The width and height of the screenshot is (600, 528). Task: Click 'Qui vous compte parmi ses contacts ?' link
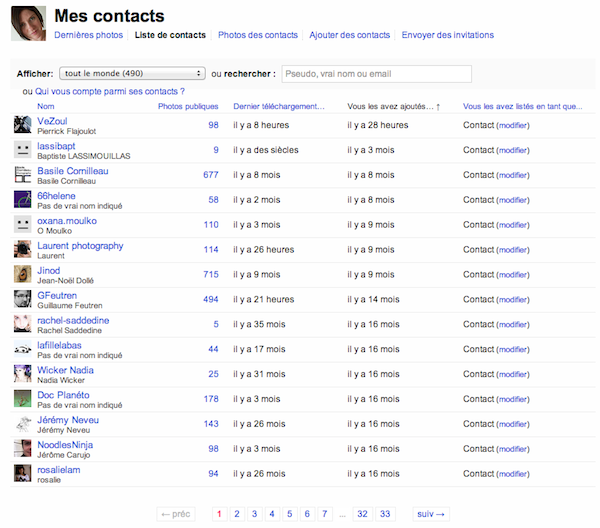(110, 91)
